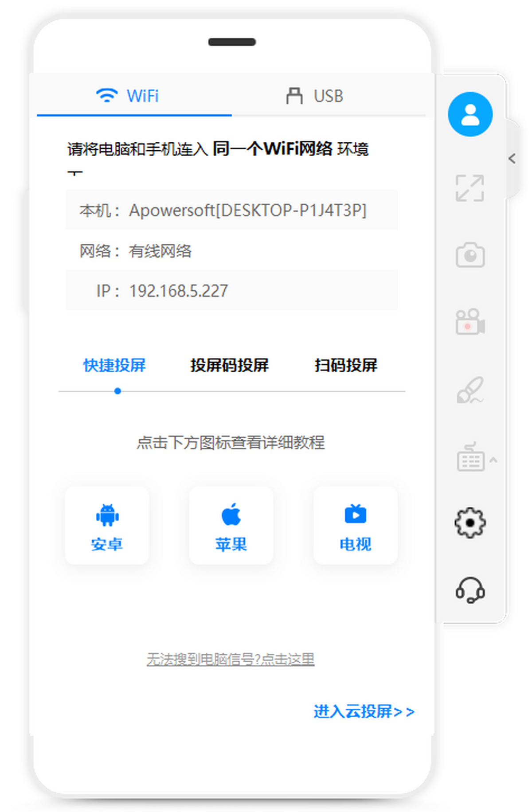Open settings via gear icon
The image size is (532, 812).
470,523
